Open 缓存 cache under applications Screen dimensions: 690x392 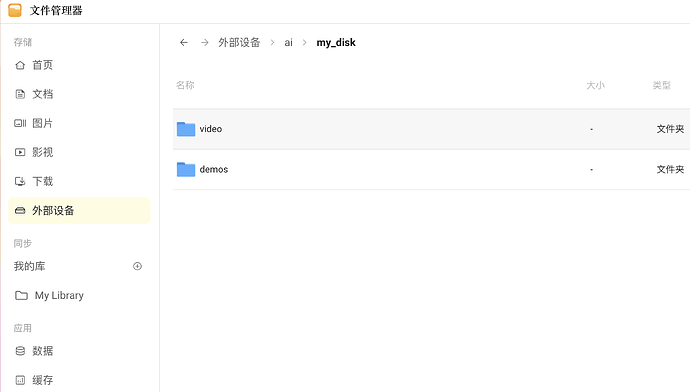pos(79,380)
